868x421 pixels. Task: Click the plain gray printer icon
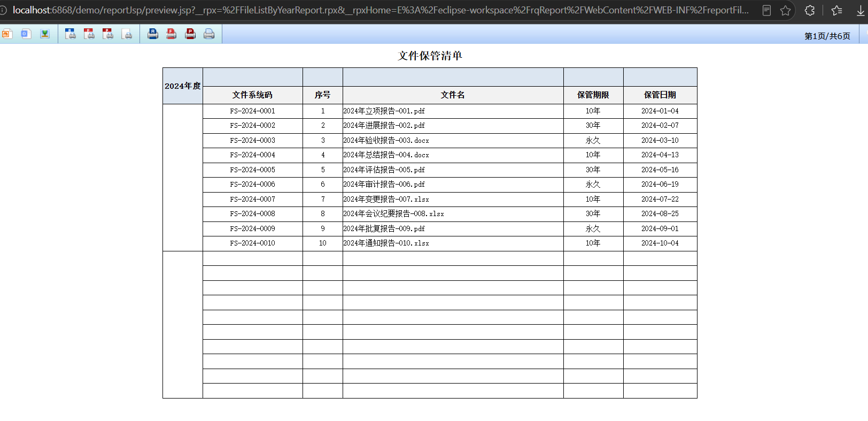[x=209, y=34]
